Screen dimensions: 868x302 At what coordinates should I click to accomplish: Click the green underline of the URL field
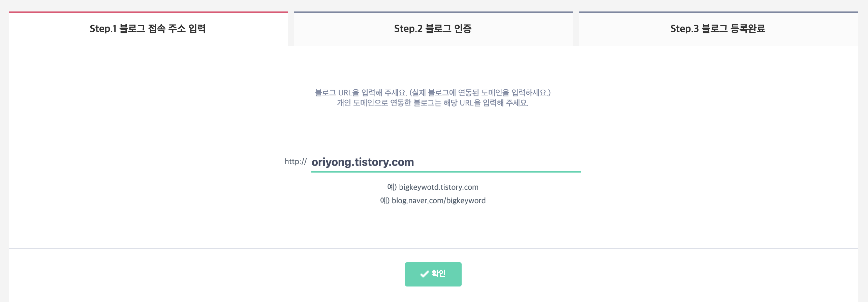[446, 172]
